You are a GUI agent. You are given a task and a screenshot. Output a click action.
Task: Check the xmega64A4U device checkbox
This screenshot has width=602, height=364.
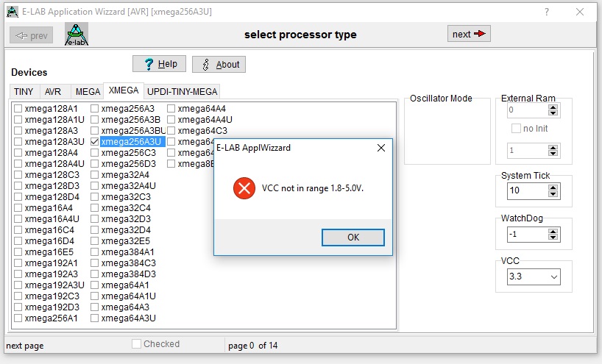[x=171, y=120]
